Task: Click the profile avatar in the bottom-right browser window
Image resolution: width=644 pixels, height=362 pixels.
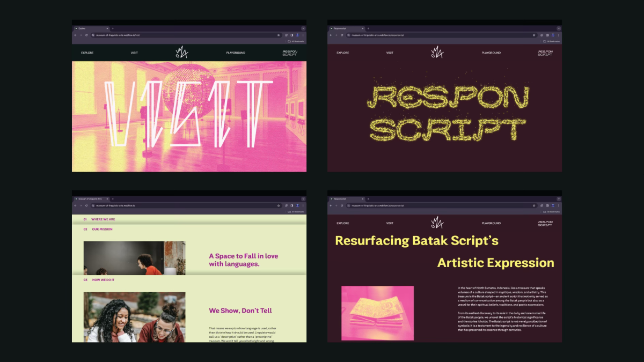Action: [x=553, y=205]
